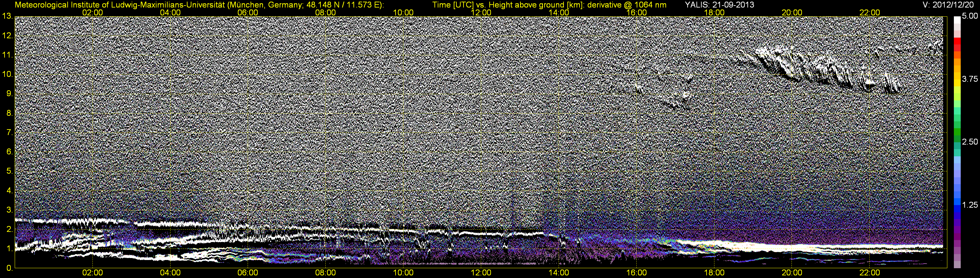
Task: Select the 06:00 label on upper time axis
Action: click(x=248, y=12)
